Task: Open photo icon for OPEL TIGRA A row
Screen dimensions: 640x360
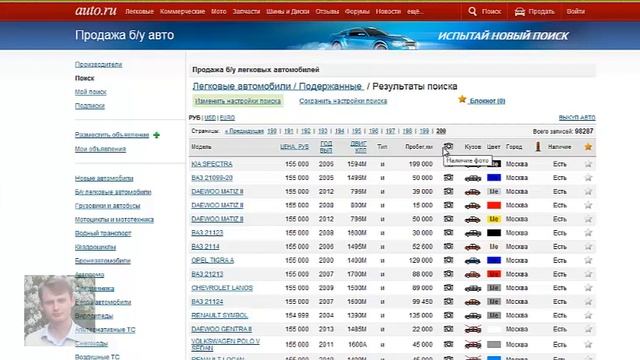Action: [x=448, y=260]
